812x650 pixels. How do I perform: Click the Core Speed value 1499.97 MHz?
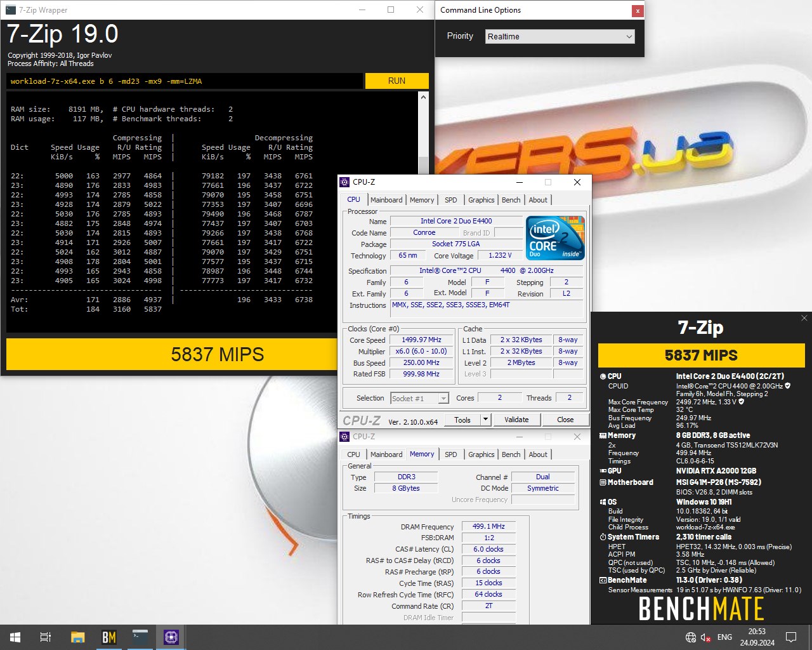[x=421, y=340]
